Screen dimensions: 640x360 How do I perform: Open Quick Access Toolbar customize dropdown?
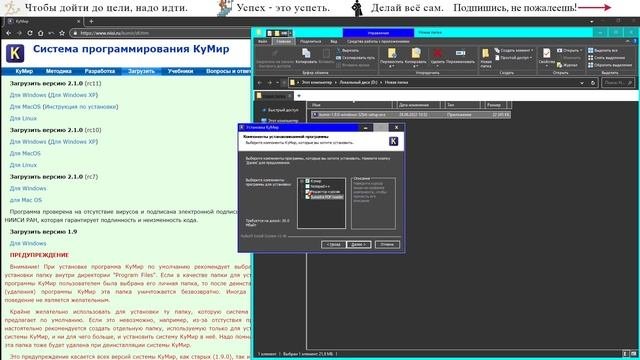click(x=290, y=33)
